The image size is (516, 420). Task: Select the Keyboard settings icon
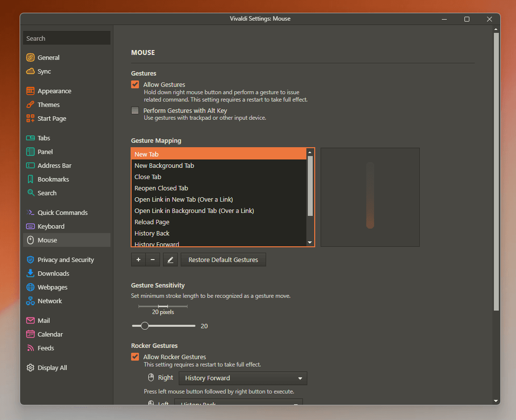pos(30,226)
